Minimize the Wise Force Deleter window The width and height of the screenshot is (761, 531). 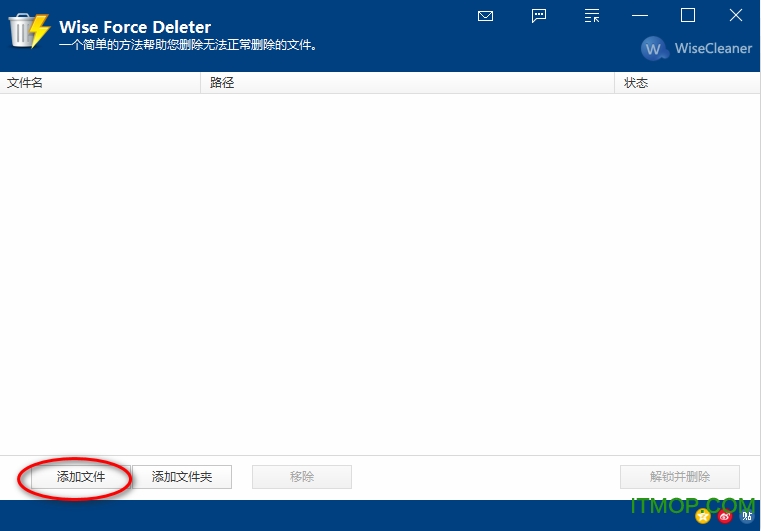(x=640, y=16)
